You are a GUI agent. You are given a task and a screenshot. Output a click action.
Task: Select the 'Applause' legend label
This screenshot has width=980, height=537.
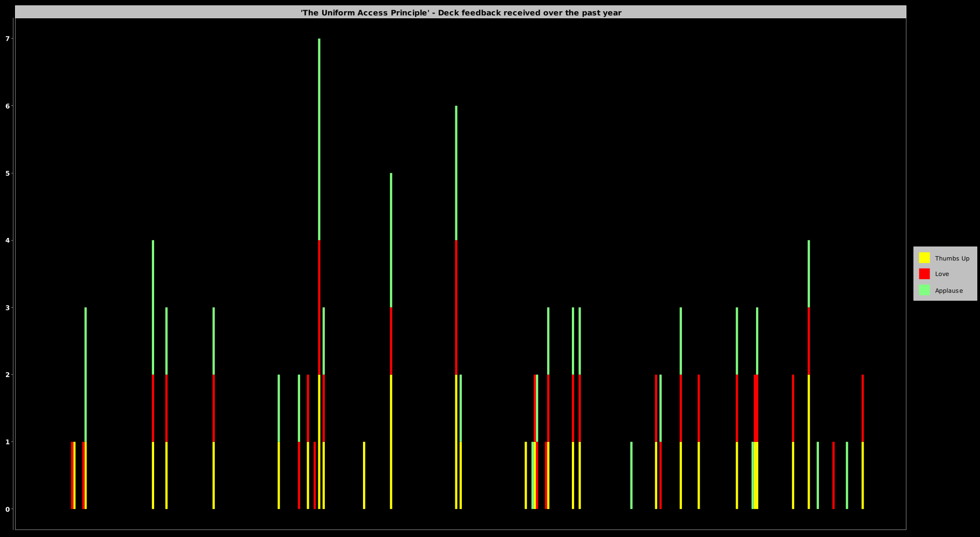(x=949, y=291)
